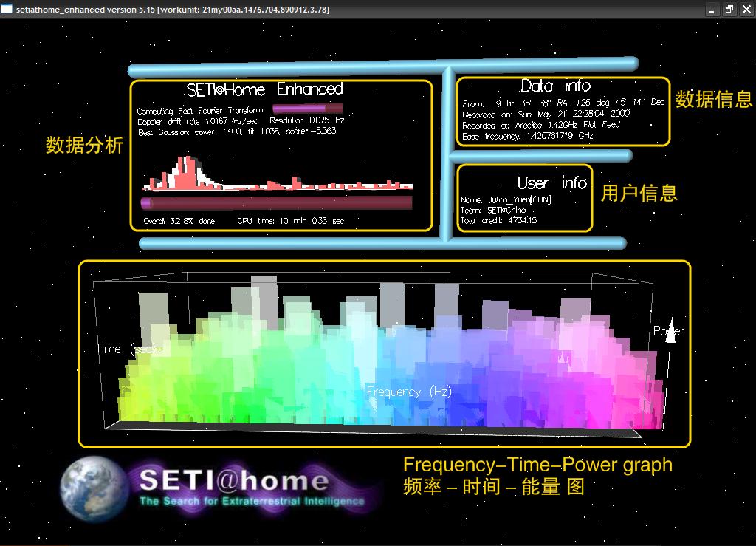Click the window title workunit text
Image resolution: width=756 pixels, height=546 pixels.
click(x=243, y=9)
